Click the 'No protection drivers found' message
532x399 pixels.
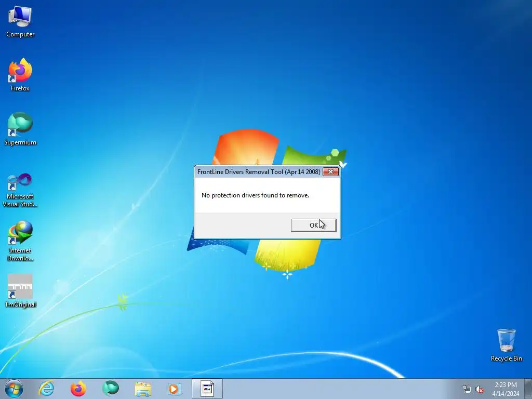click(x=255, y=195)
